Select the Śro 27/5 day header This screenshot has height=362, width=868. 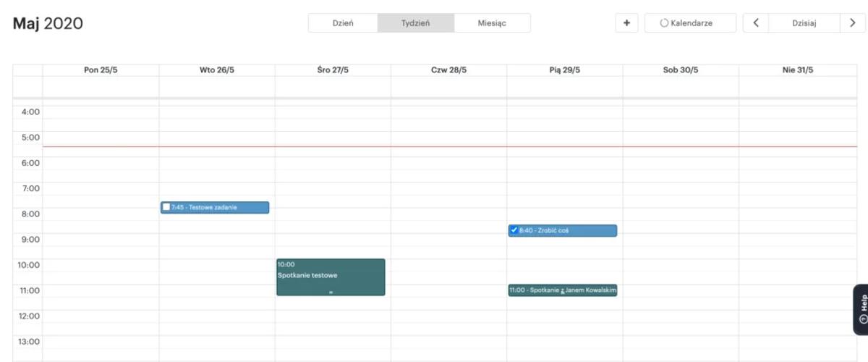[x=333, y=70]
